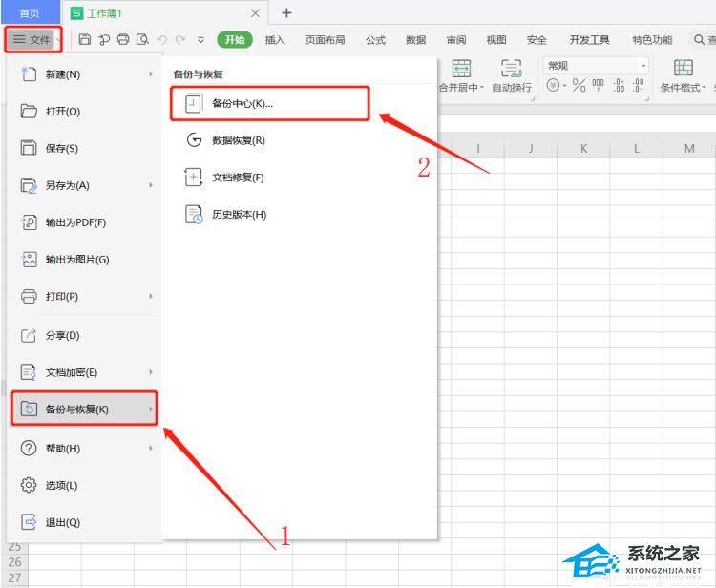
Task: Click the redo arrow icon
Action: click(x=180, y=40)
